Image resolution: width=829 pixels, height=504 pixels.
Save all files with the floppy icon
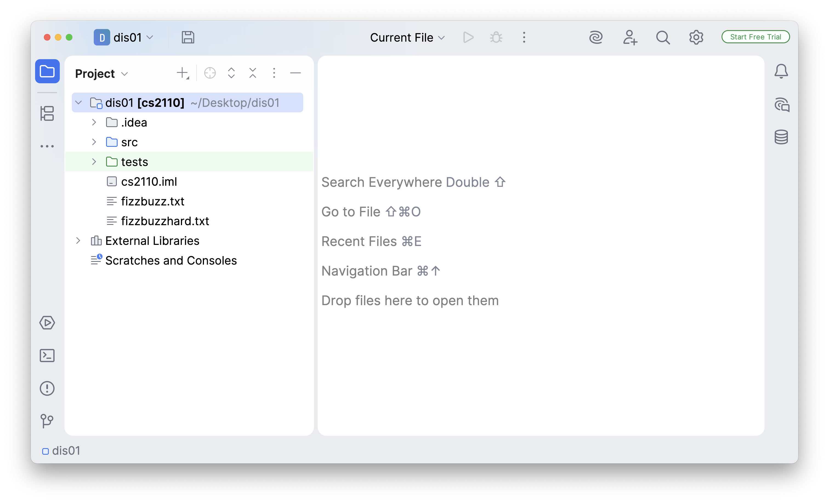point(188,37)
